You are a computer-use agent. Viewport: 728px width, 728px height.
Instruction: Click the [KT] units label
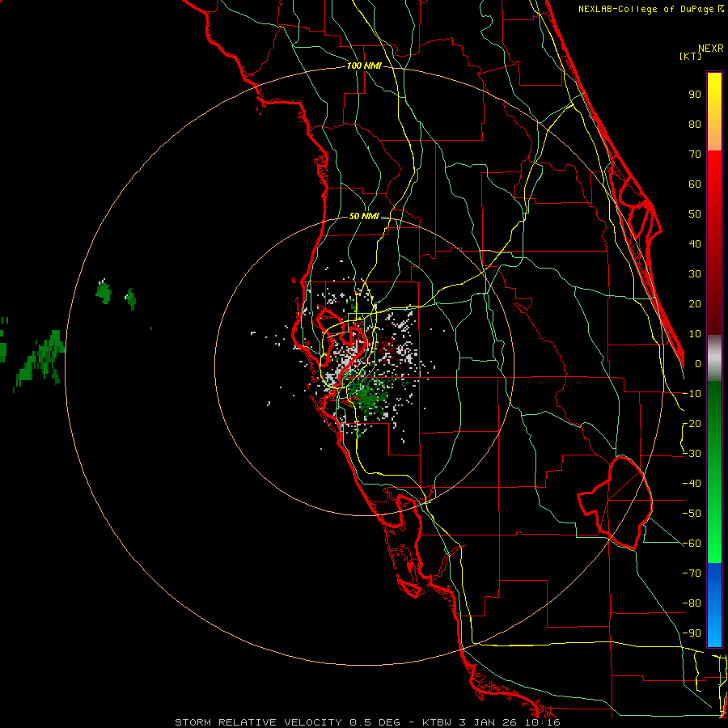click(691, 56)
